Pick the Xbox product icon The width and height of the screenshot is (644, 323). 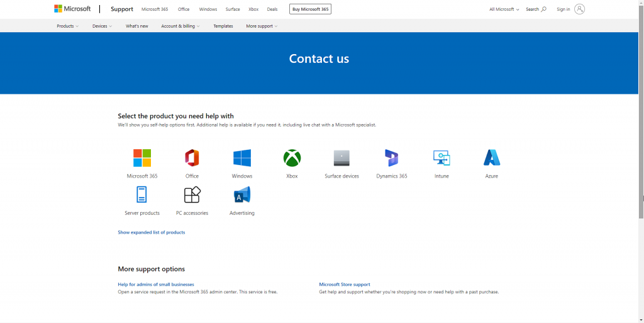[292, 158]
